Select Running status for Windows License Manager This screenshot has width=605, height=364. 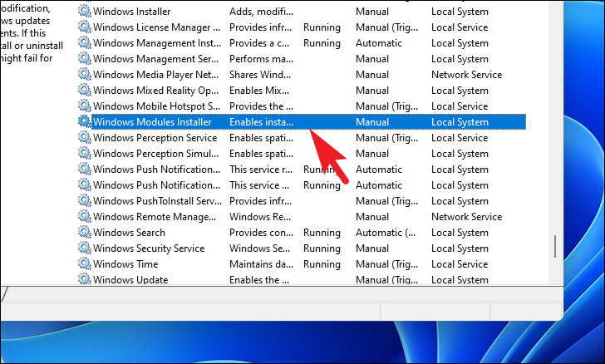pyautogui.click(x=322, y=27)
